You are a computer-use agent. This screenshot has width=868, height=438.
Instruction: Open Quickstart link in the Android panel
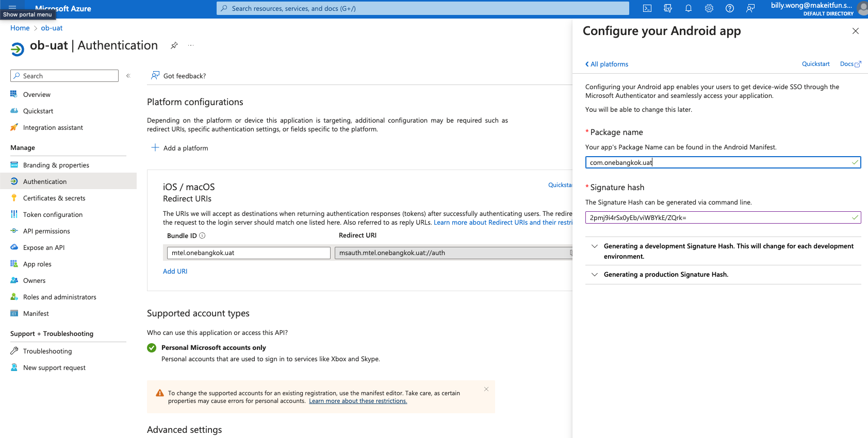(x=816, y=64)
